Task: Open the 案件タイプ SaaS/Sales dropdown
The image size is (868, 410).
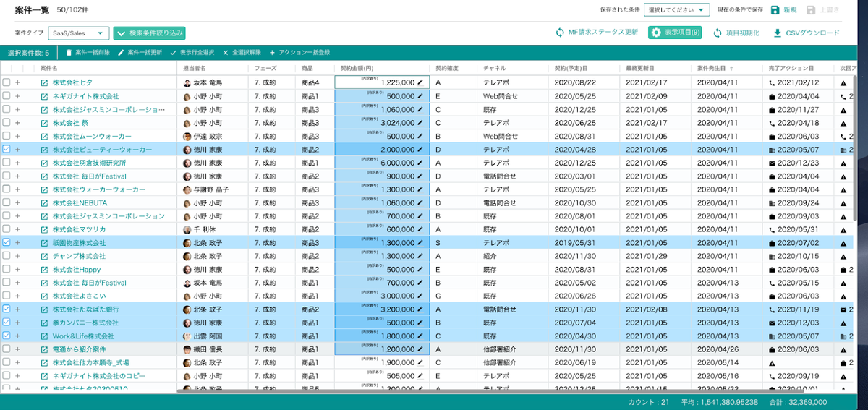Action: point(79,33)
